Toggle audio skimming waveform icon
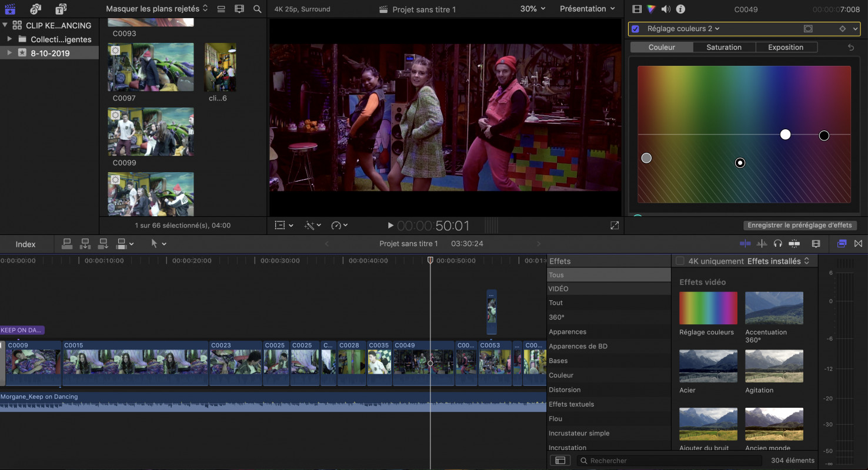The image size is (868, 470). tap(762, 243)
